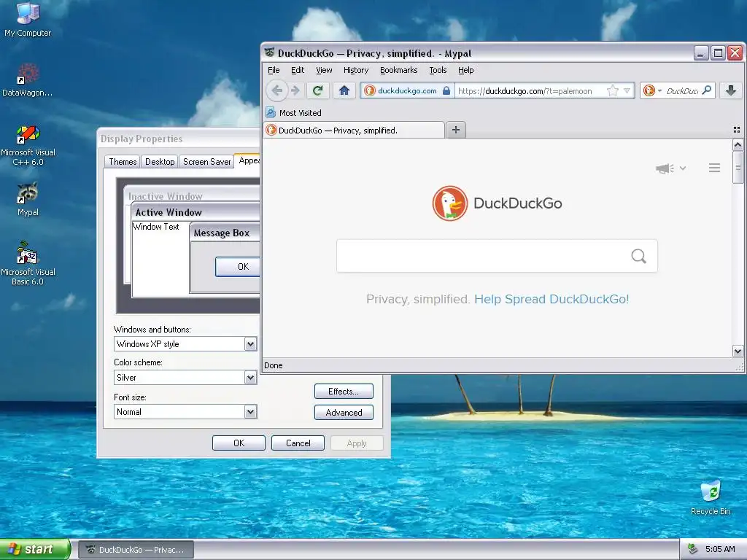
Task: Open the My Computer desktop icon
Action: (28, 19)
